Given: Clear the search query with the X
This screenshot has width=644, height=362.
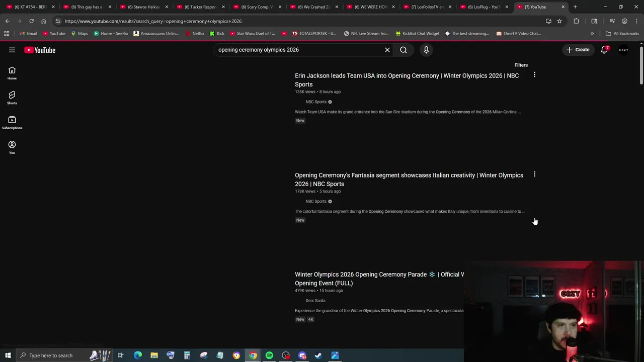Looking at the screenshot, I should click(x=387, y=50).
